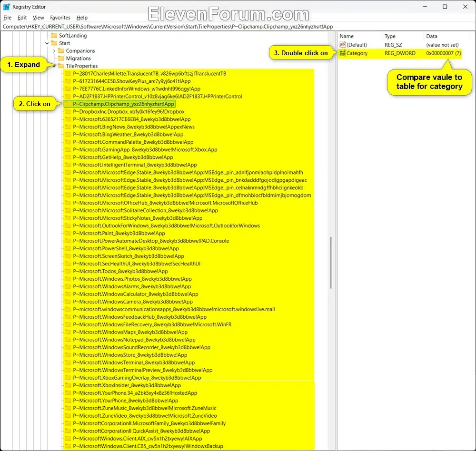Select the P~Microsoft.WindowsMaps key
The image size is (476, 451).
[x=130, y=332]
